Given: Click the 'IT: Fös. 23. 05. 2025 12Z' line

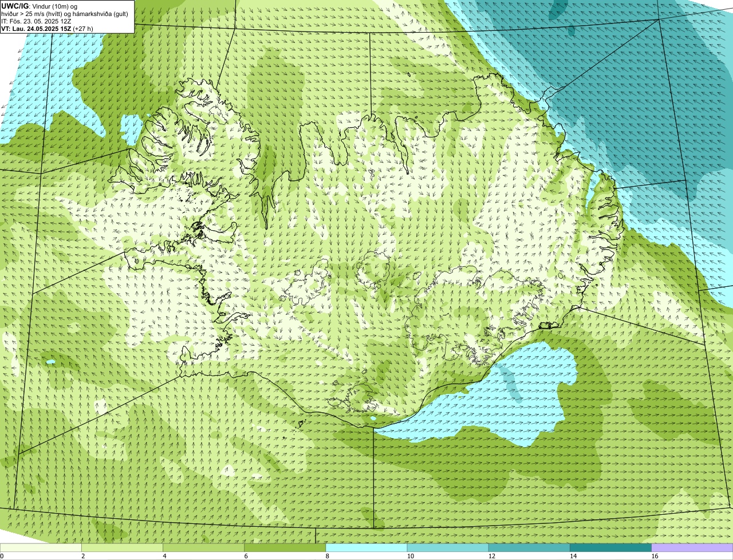Looking at the screenshot, I should (x=36, y=21).
